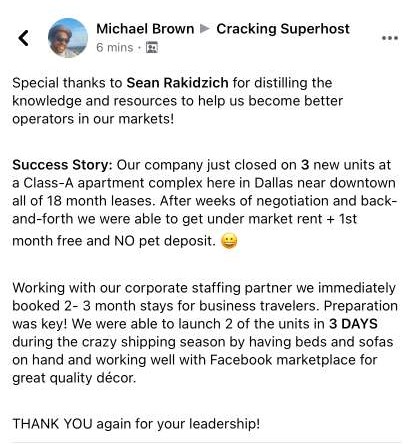
Task: Click the Class-A apartment complex phrase
Action: (113, 183)
